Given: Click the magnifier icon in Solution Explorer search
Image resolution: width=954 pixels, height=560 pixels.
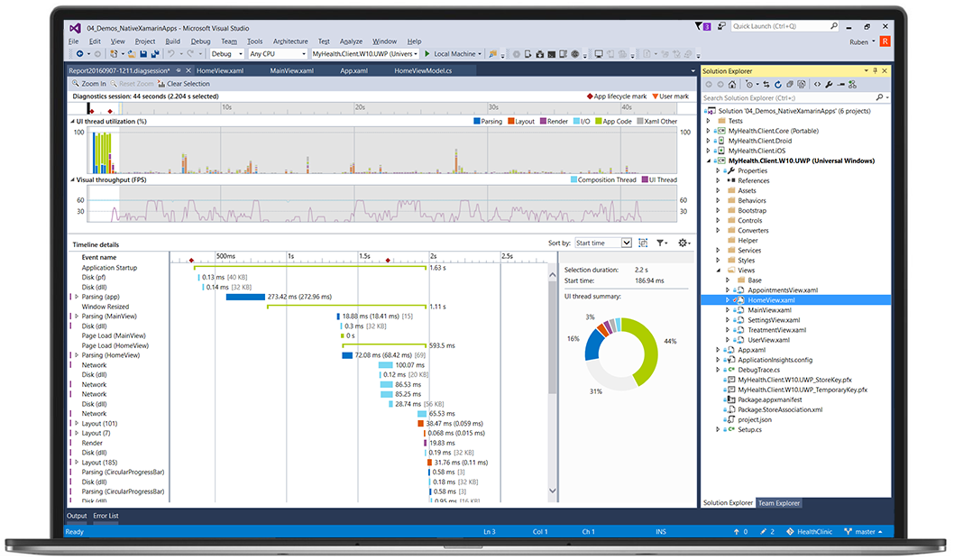Looking at the screenshot, I should click(x=879, y=97).
